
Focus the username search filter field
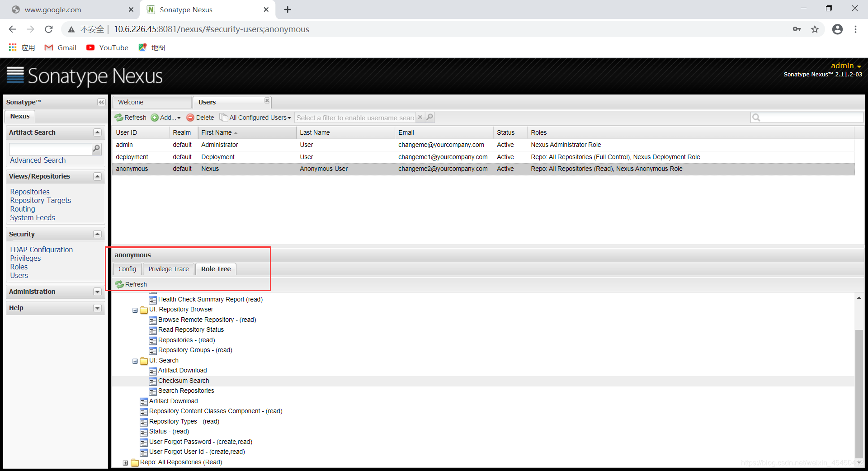click(355, 118)
